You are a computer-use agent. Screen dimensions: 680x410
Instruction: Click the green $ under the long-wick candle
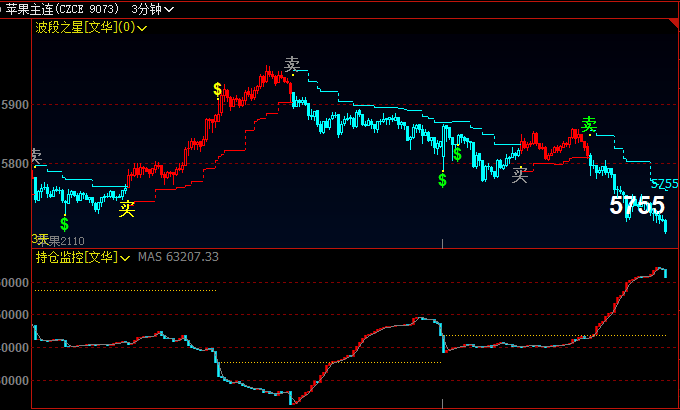(442, 180)
